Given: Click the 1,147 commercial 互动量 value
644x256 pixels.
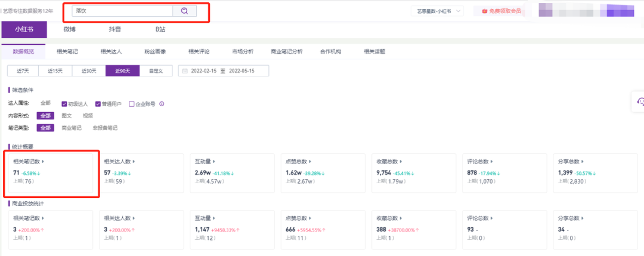Looking at the screenshot, I should tap(203, 229).
